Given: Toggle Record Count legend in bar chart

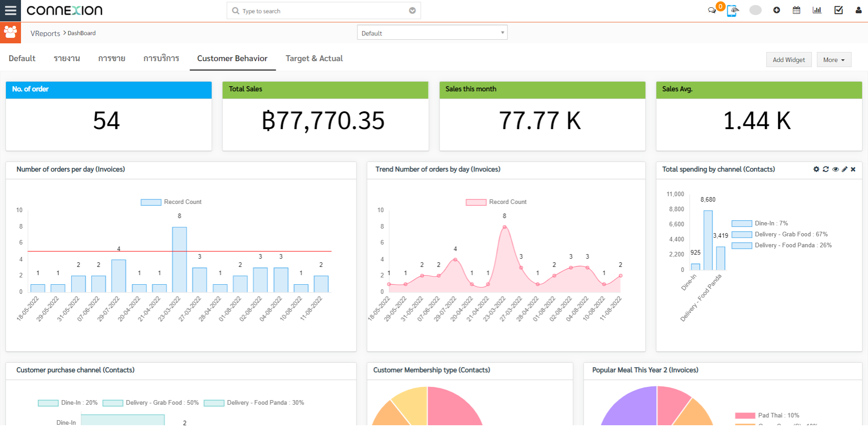Looking at the screenshot, I should click(171, 202).
